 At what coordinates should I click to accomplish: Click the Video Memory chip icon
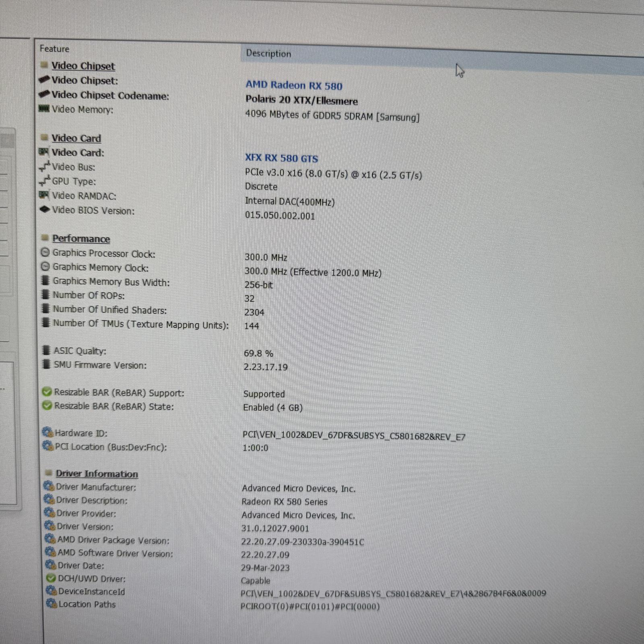[x=44, y=109]
